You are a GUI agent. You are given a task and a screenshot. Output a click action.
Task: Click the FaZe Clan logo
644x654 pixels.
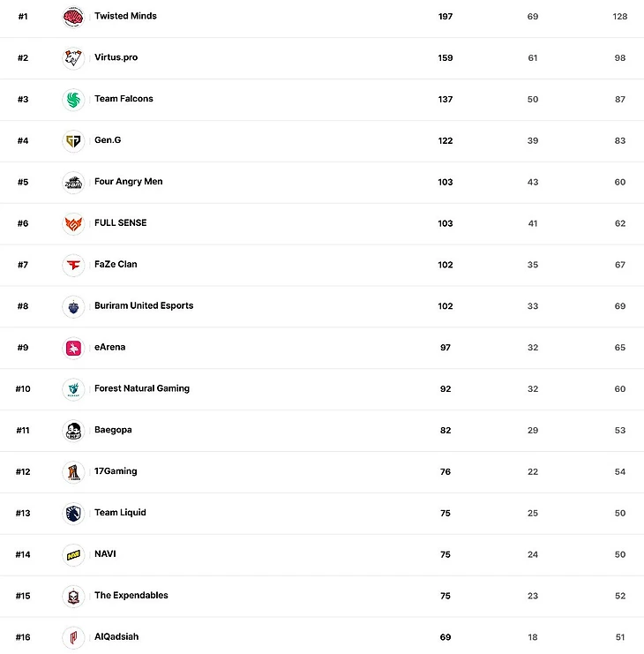pos(74,265)
